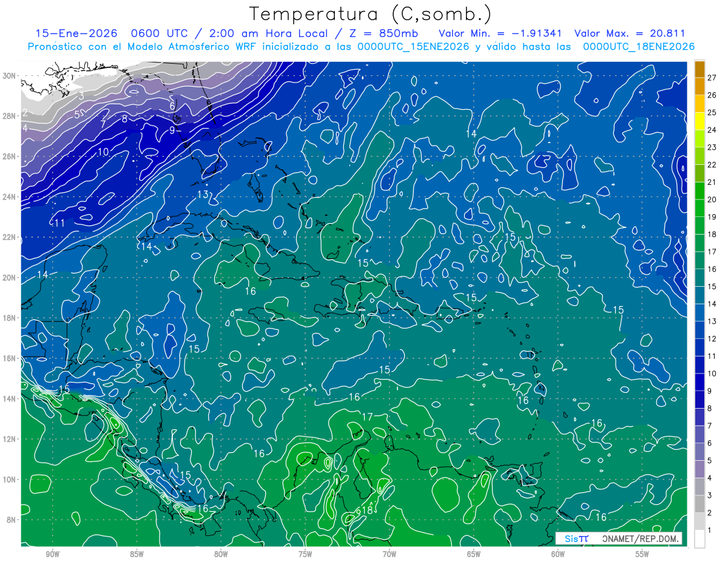
Task: Click the "90W" longitude axis label
Action: pyautogui.click(x=52, y=554)
